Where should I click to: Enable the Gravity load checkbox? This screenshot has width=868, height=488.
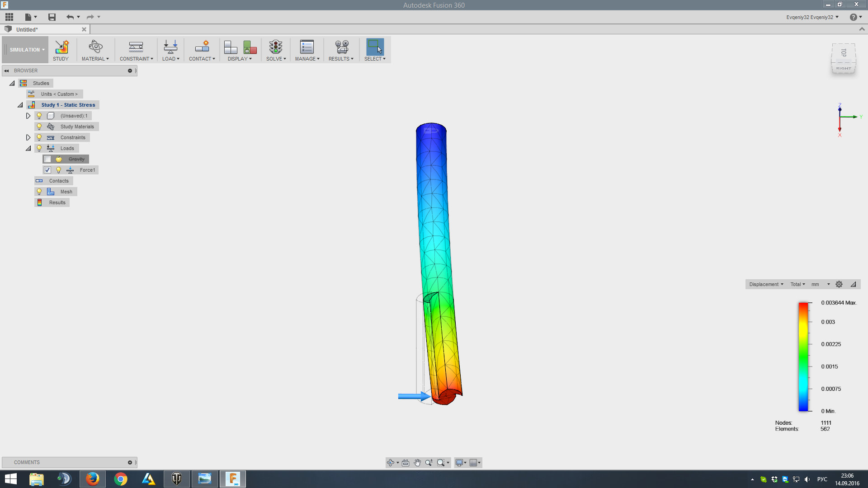click(47, 159)
